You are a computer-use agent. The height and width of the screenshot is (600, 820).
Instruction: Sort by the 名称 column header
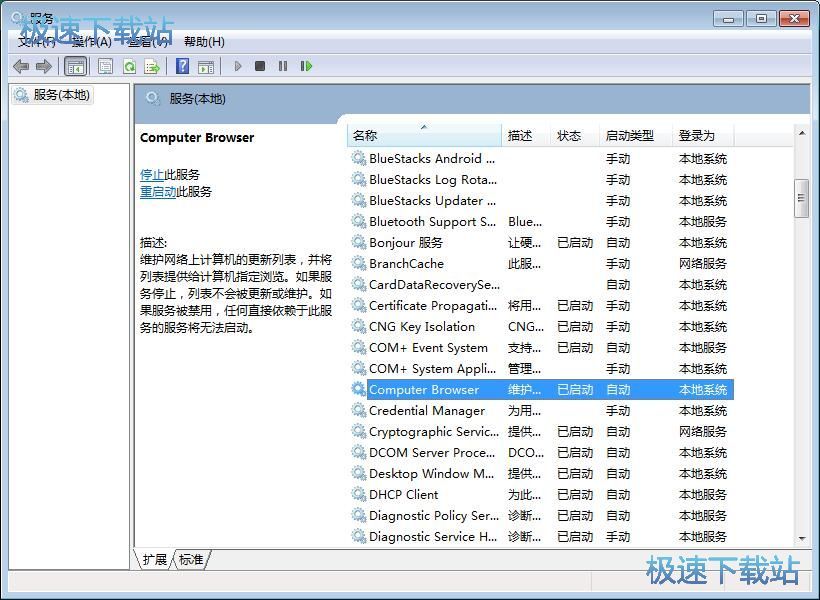tap(424, 135)
